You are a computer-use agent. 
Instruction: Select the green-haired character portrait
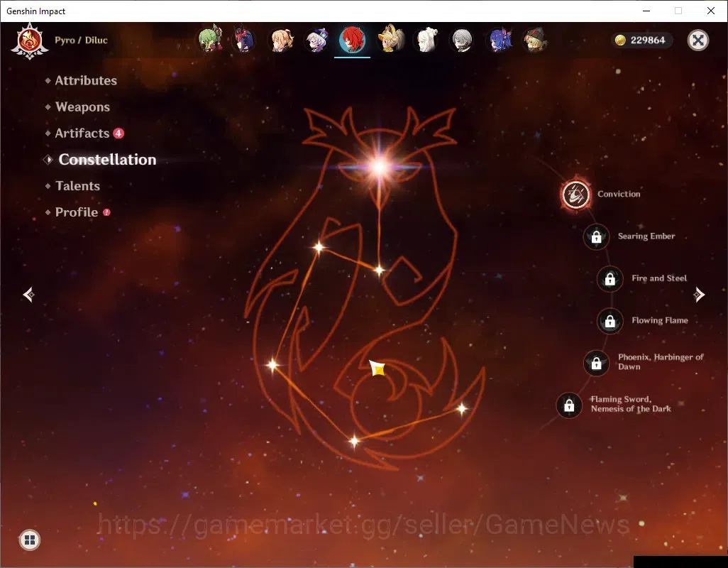pos(210,40)
